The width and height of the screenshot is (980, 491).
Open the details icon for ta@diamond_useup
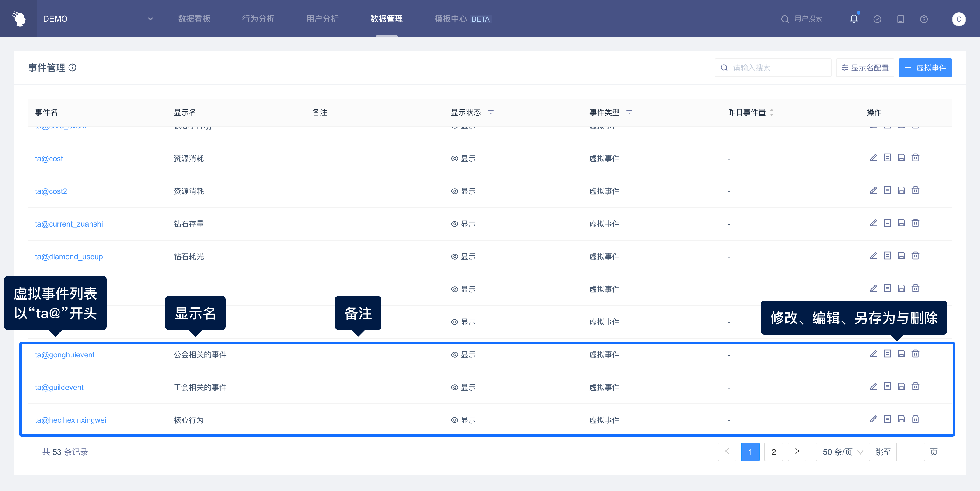887,256
